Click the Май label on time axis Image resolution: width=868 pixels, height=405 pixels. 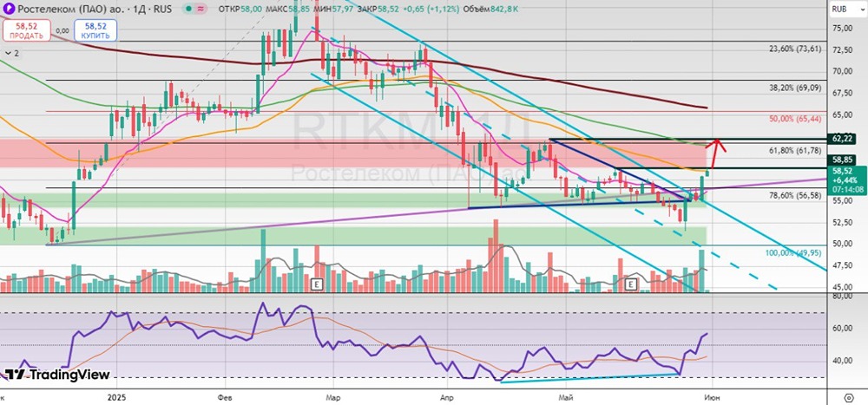(x=565, y=397)
